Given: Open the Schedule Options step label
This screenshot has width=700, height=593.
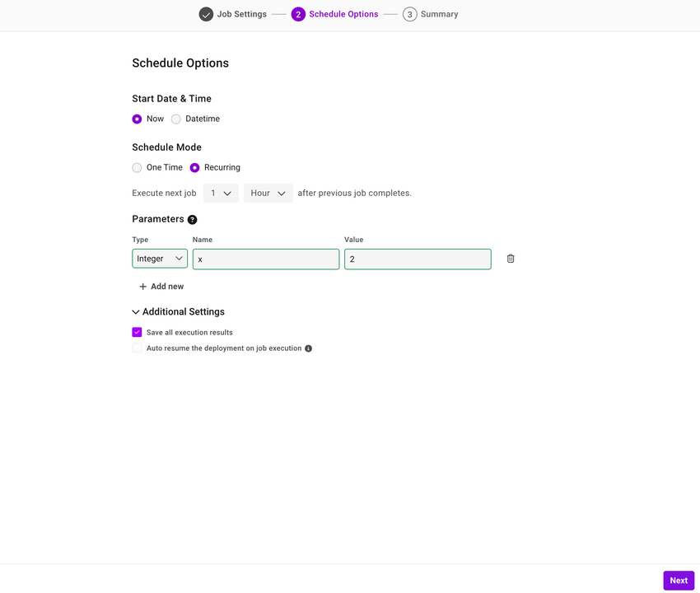Looking at the screenshot, I should click(343, 14).
